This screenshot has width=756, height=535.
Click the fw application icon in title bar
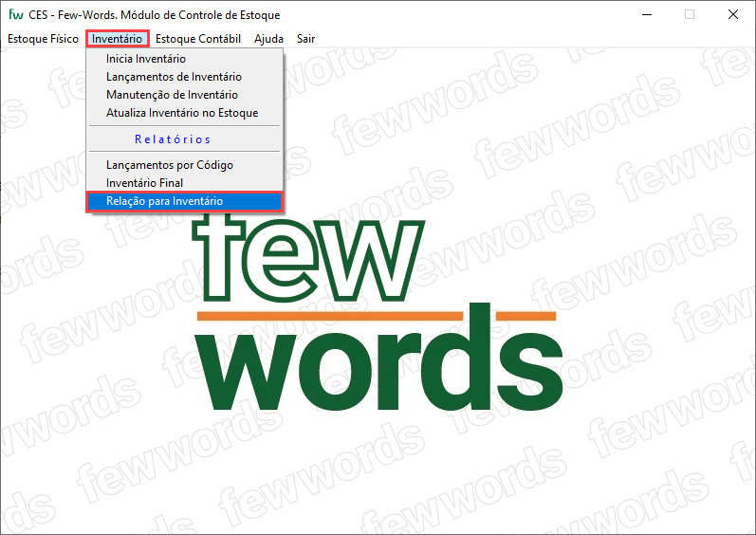click(x=16, y=14)
